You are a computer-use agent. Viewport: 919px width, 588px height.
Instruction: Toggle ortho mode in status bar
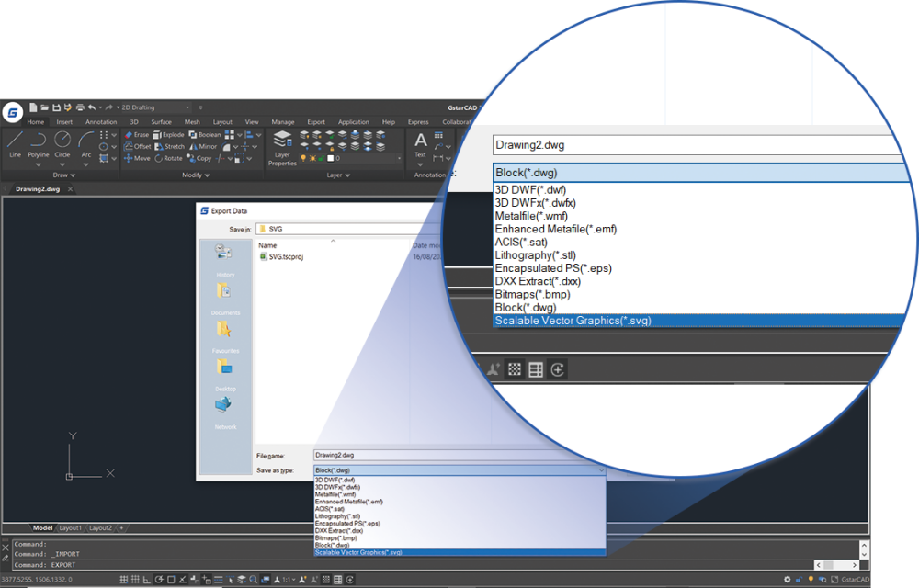click(147, 579)
